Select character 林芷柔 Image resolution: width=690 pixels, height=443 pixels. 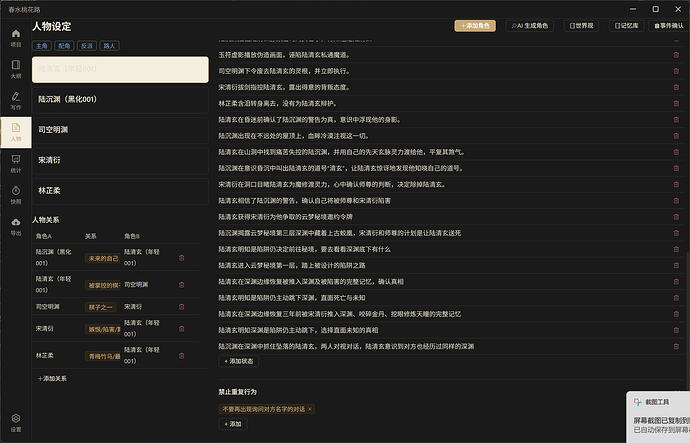point(120,191)
